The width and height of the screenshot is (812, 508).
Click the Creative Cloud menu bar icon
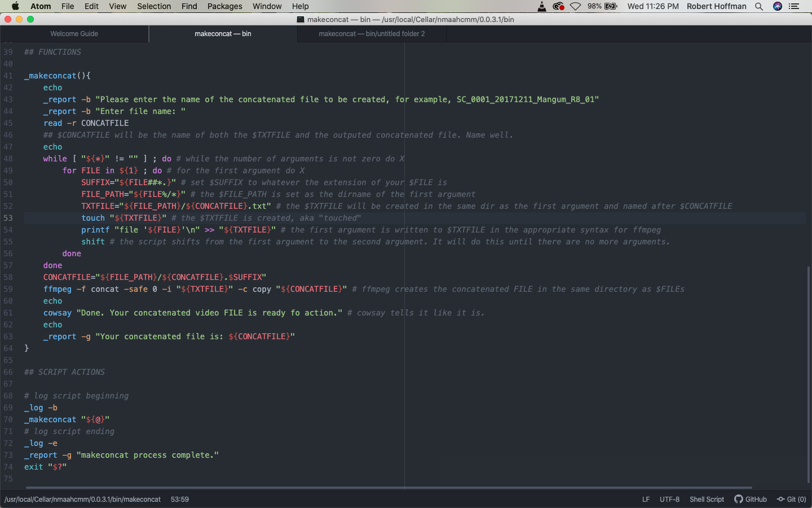(558, 6)
